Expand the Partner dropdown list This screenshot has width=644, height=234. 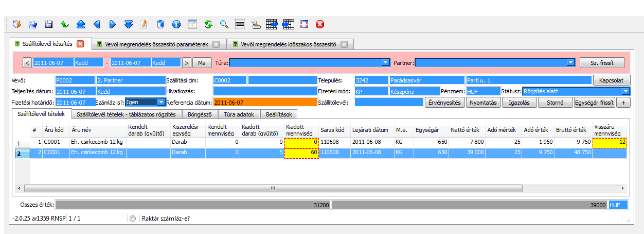pos(569,63)
